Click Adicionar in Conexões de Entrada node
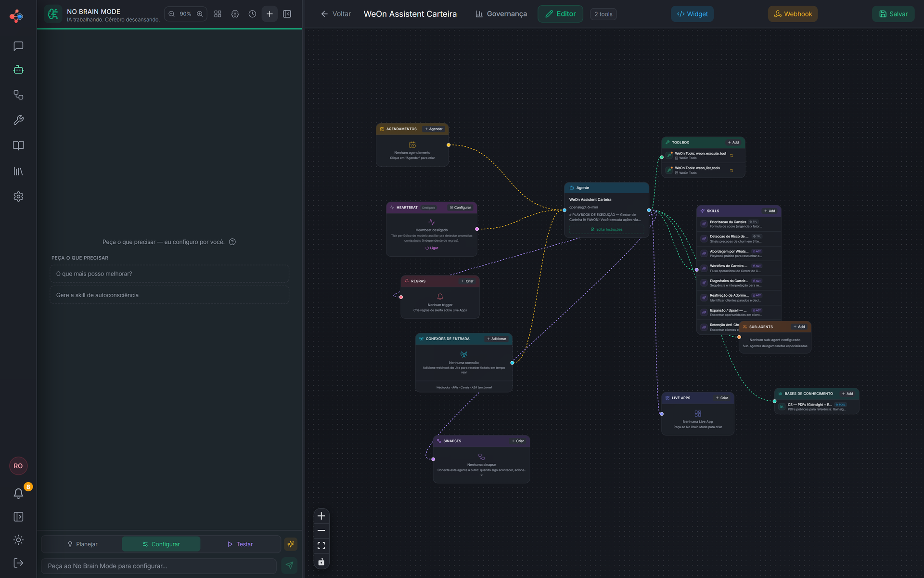Image resolution: width=924 pixels, height=578 pixels. [497, 339]
